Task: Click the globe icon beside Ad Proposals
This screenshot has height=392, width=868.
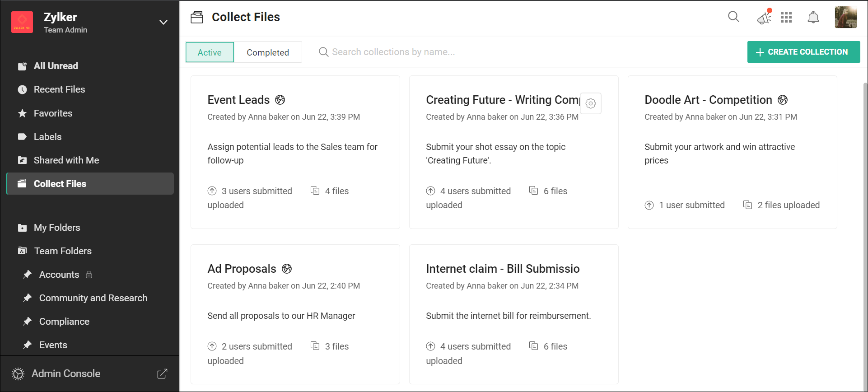Action: click(x=287, y=269)
